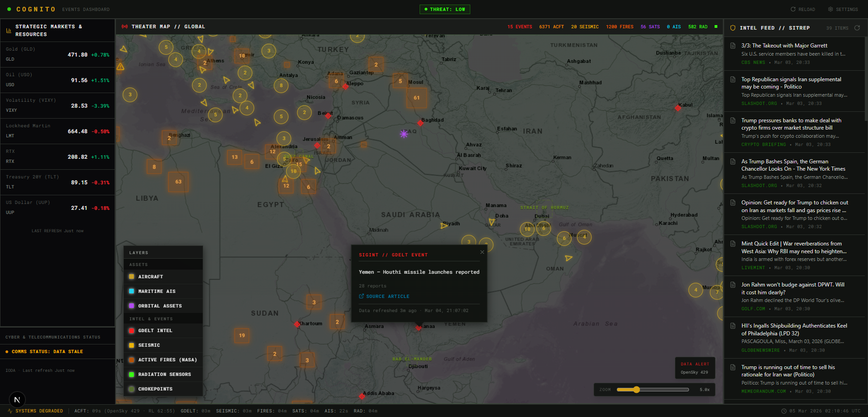The width and height of the screenshot is (868, 417).
Task: Click the Systems Degraded pulse icon
Action: click(x=10, y=411)
